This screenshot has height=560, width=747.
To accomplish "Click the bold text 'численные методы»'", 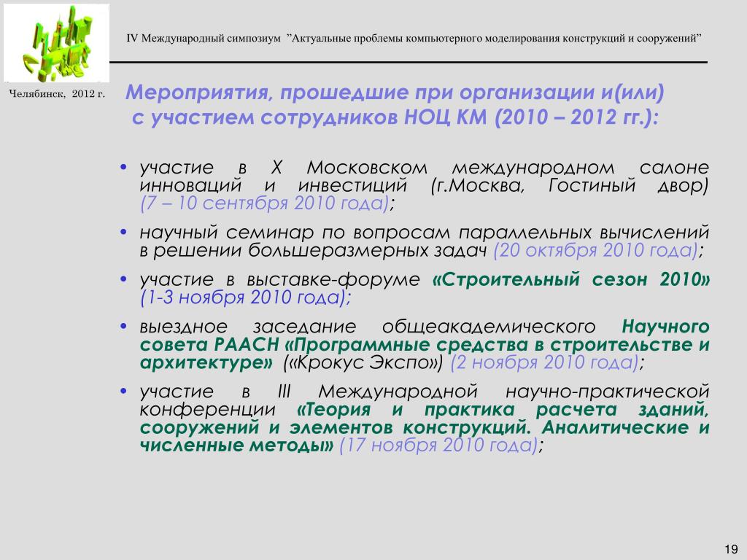I will 237,446.
